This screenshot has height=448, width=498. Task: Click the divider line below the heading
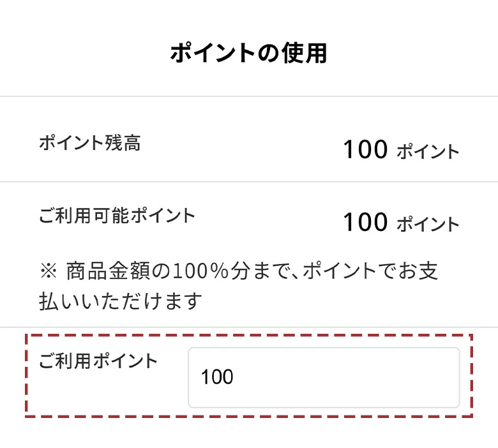249,96
